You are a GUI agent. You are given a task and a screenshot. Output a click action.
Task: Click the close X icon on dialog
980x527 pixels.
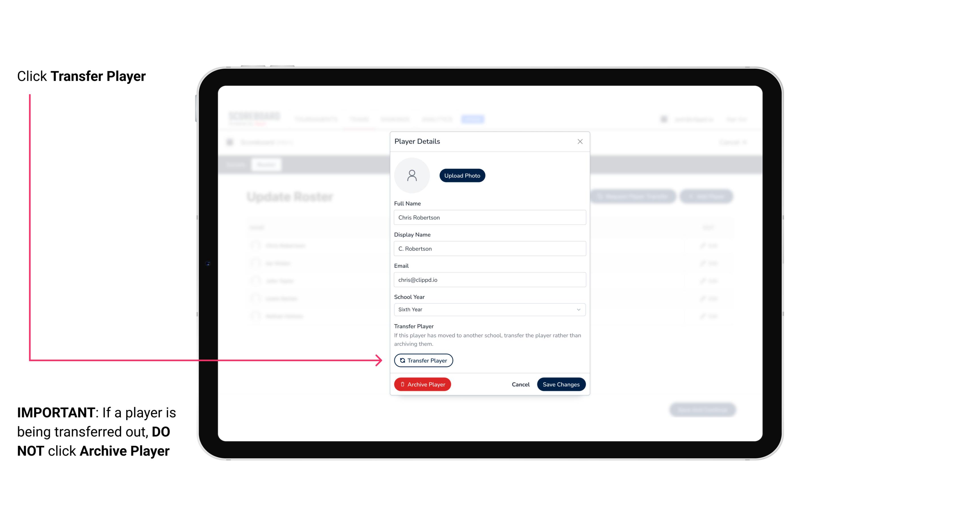(579, 142)
